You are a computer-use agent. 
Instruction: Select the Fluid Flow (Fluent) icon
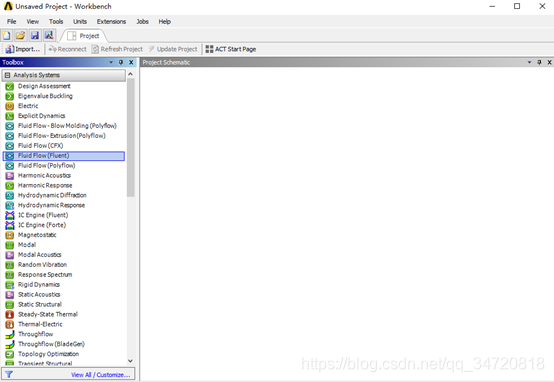pyautogui.click(x=10, y=155)
